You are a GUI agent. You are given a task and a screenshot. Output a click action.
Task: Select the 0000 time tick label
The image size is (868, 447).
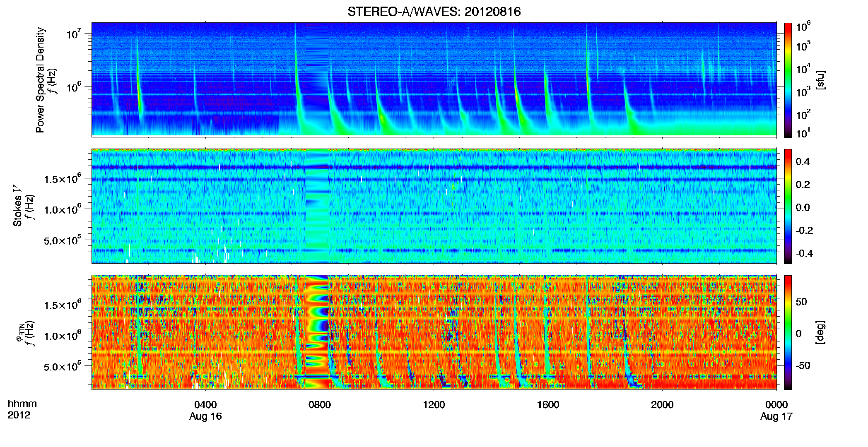776,404
